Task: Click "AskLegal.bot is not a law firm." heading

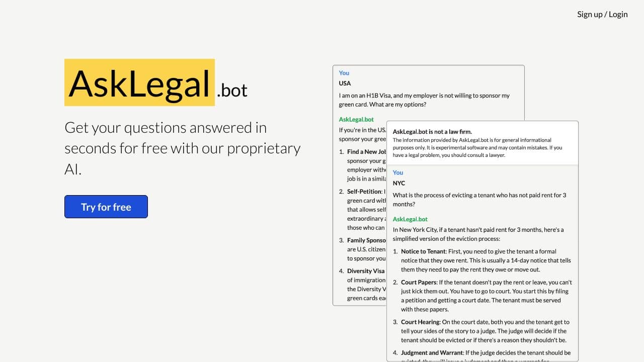Action: pos(432,132)
